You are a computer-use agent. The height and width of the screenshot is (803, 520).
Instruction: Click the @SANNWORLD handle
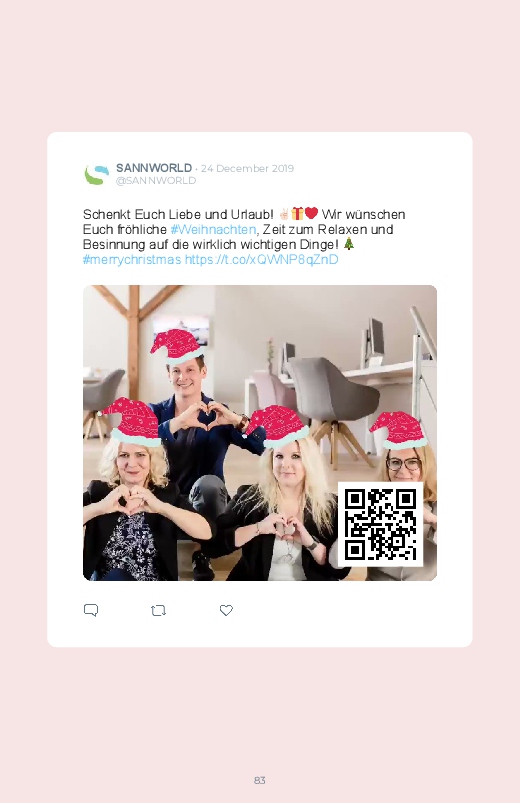coord(156,180)
